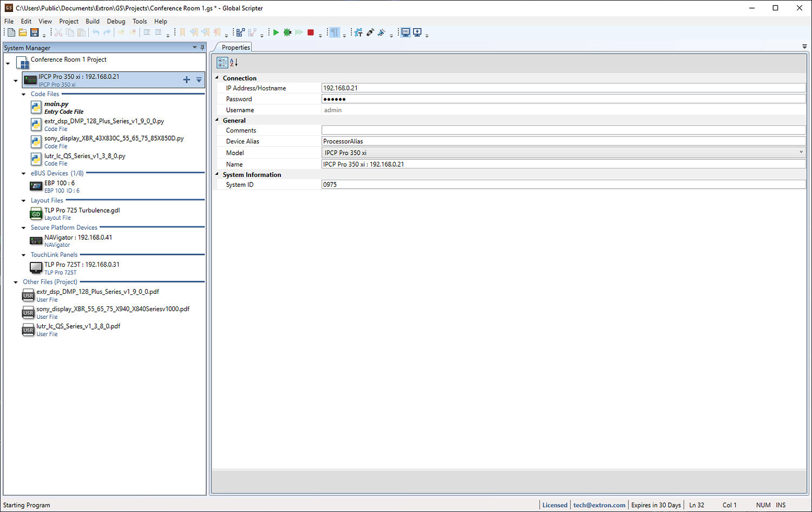
Task: Click the monitor icon with upload arrow
Action: [x=417, y=32]
